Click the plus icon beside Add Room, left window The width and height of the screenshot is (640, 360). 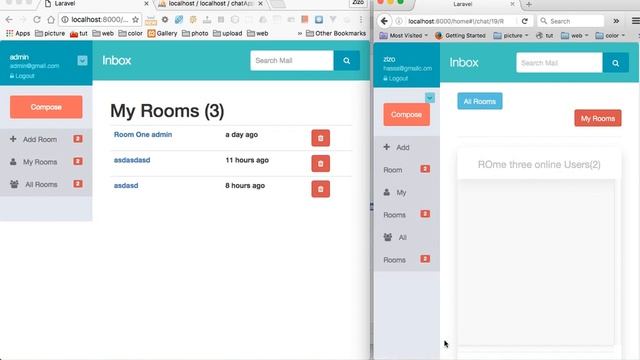pos(13,139)
